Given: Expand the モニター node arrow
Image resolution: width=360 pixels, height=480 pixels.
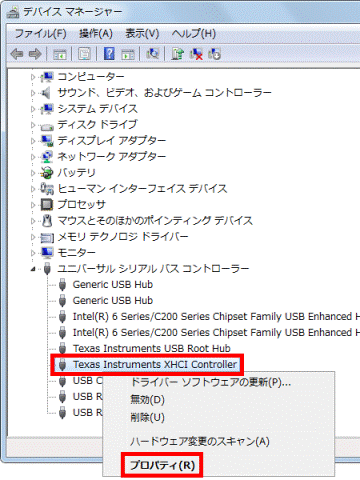Looking at the screenshot, I should coord(33,253).
